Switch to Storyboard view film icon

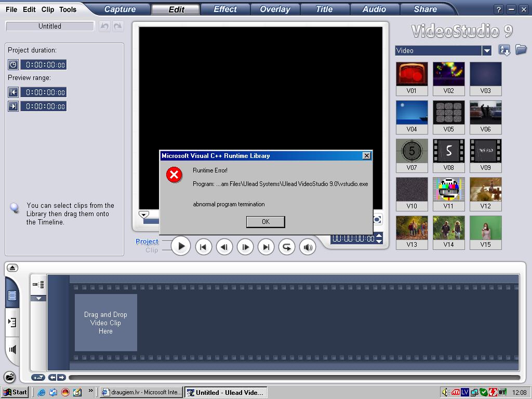click(x=12, y=296)
